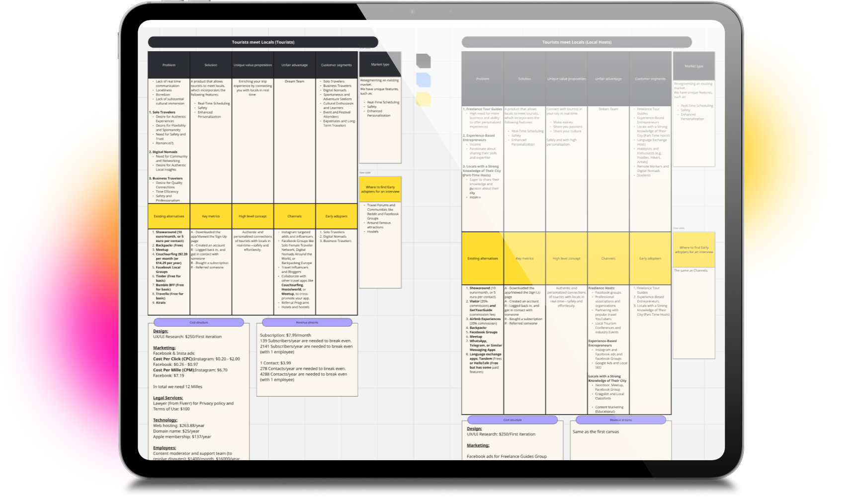The height and width of the screenshot is (504, 861).
Task: Select the Problem header in Tourists canvas
Action: coord(169,65)
